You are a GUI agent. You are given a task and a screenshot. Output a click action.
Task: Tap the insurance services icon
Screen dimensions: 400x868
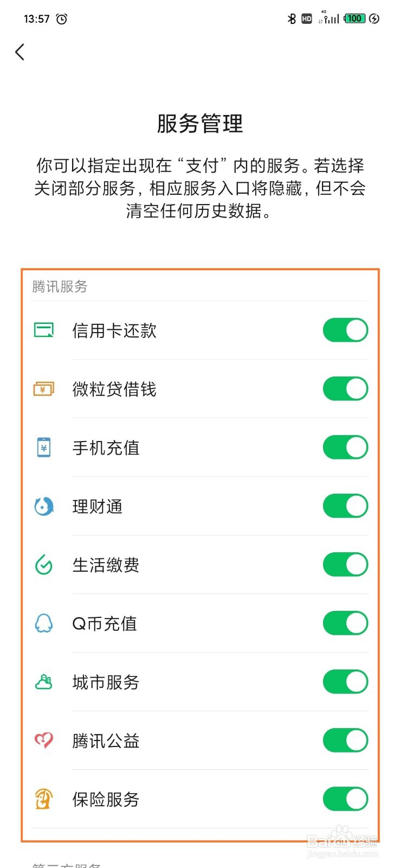point(44,799)
